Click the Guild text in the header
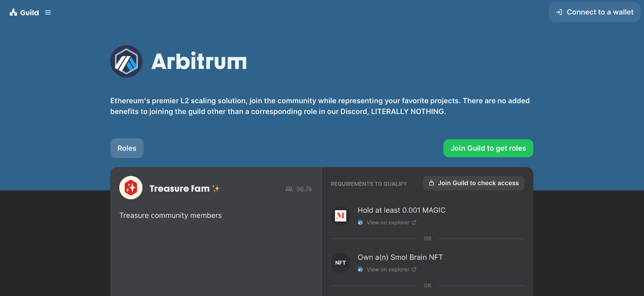Image resolution: width=644 pixels, height=296 pixels. pyautogui.click(x=29, y=12)
